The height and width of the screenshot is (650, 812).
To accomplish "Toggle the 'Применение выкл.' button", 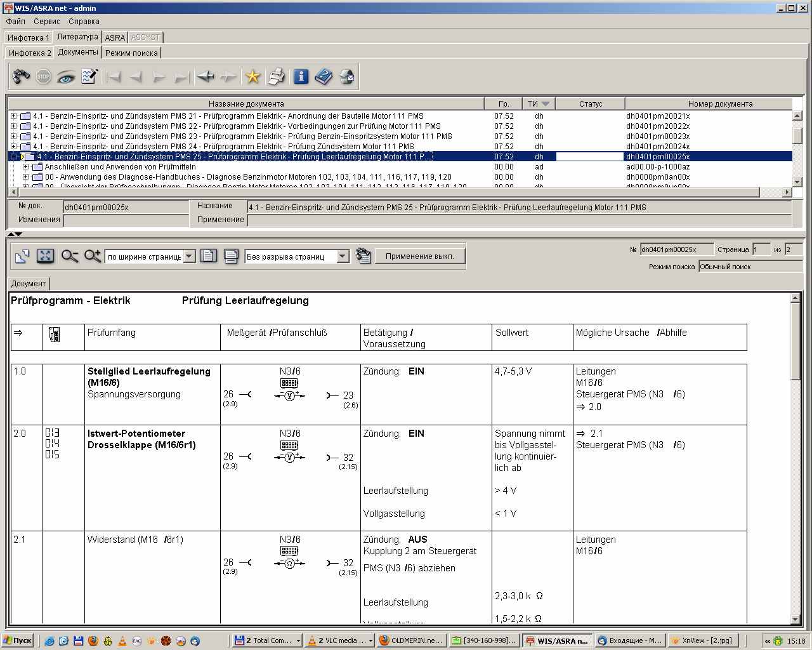I will (x=419, y=256).
